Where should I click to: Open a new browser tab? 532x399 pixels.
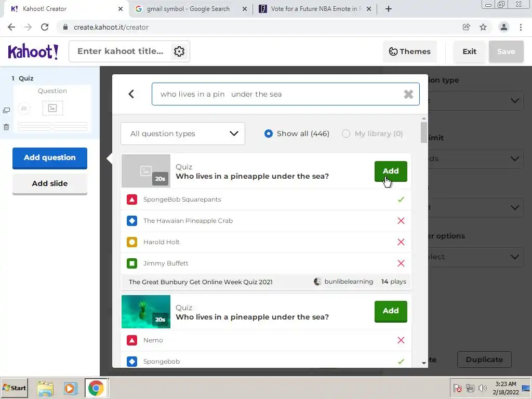point(389,9)
